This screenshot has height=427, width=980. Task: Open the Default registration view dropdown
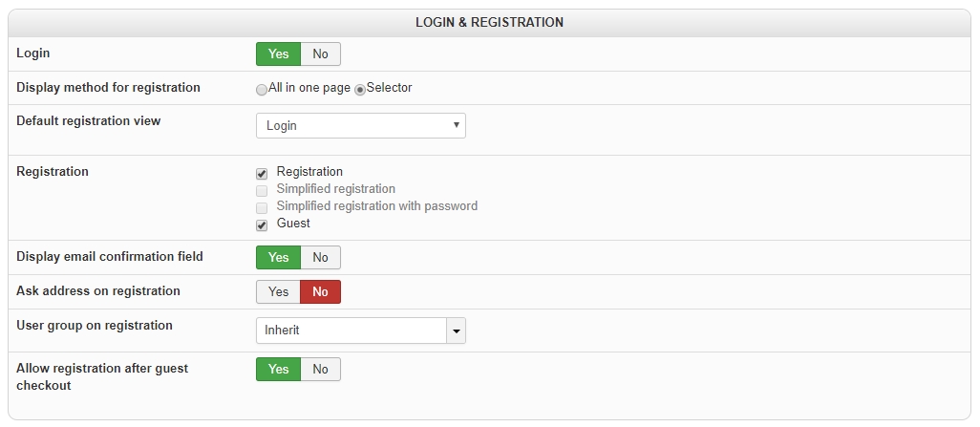click(x=360, y=126)
